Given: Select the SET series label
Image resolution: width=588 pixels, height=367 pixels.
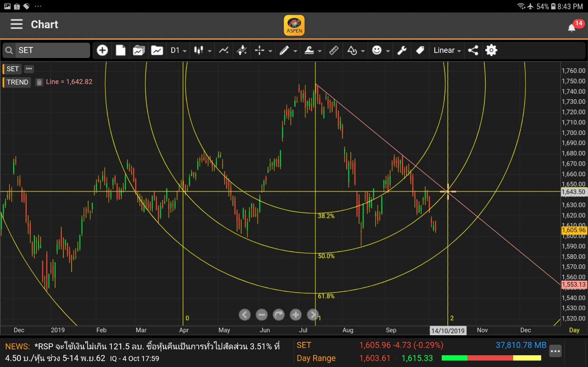Looking at the screenshot, I should click(x=12, y=69).
